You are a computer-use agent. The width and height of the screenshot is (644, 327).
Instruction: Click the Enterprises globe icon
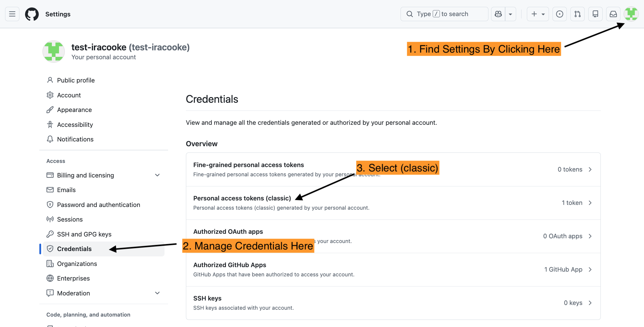coord(50,278)
